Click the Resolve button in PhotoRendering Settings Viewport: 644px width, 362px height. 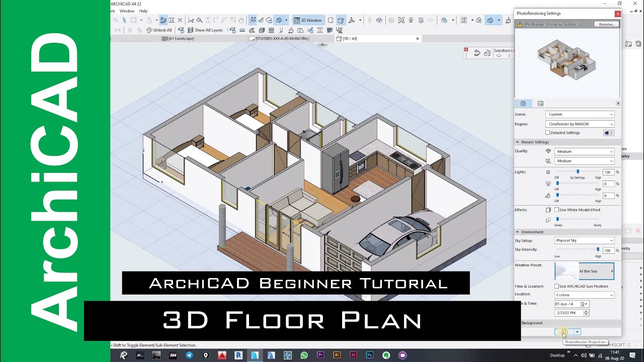click(x=606, y=24)
